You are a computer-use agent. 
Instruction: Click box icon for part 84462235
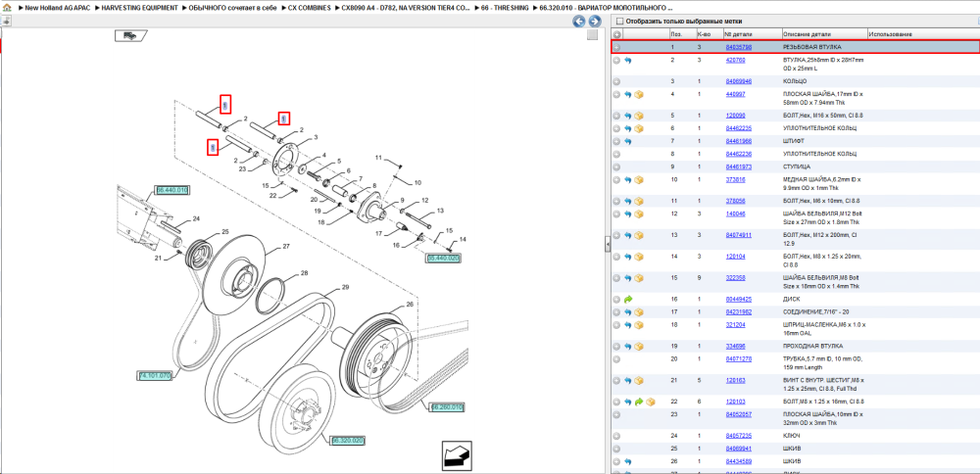(x=639, y=128)
